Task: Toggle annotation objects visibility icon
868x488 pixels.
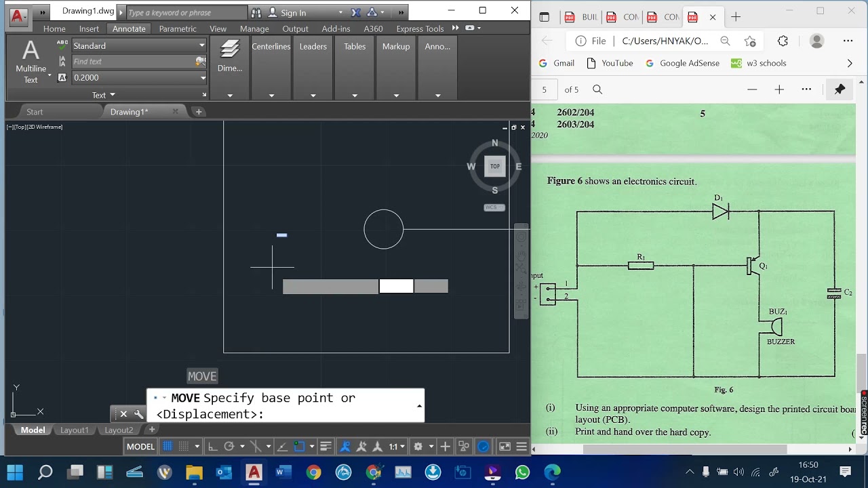Action: click(345, 446)
